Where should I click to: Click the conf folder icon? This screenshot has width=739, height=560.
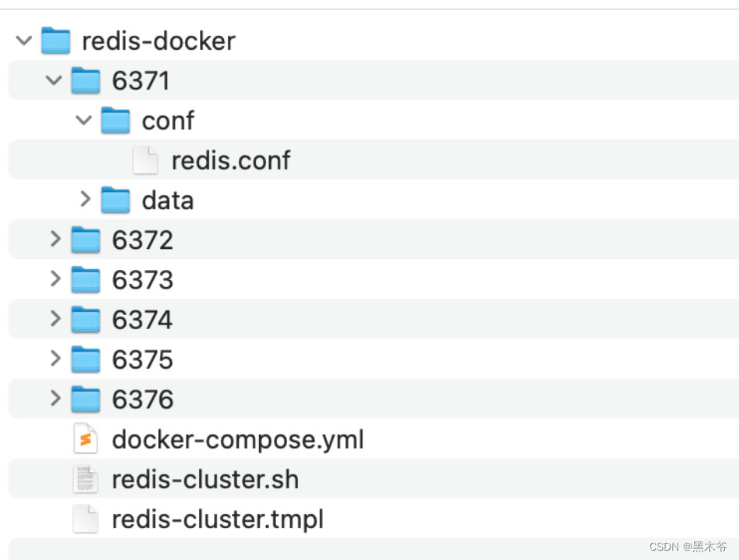[x=115, y=121]
